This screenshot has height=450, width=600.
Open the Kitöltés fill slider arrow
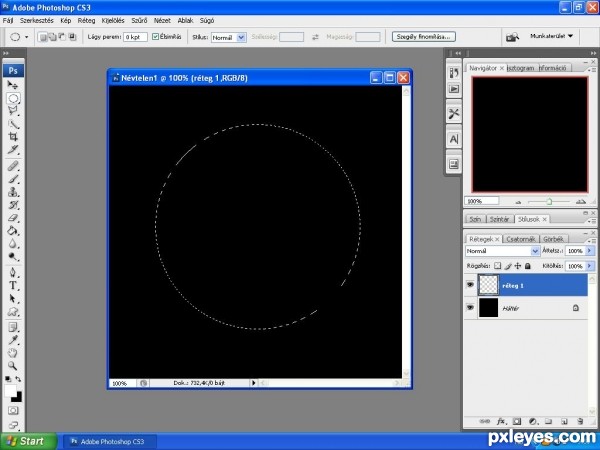click(x=589, y=266)
